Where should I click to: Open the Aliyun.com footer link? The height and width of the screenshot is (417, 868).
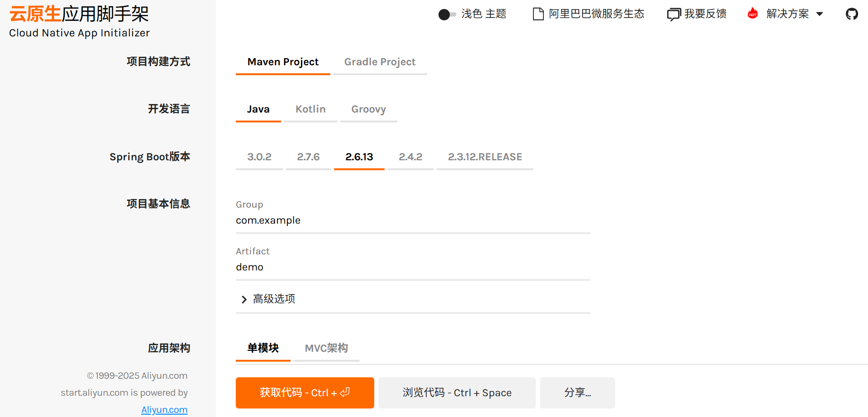pyautogui.click(x=164, y=410)
